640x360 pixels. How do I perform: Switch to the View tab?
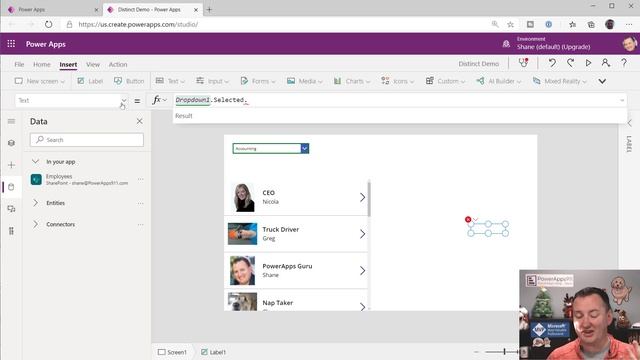[93, 64]
